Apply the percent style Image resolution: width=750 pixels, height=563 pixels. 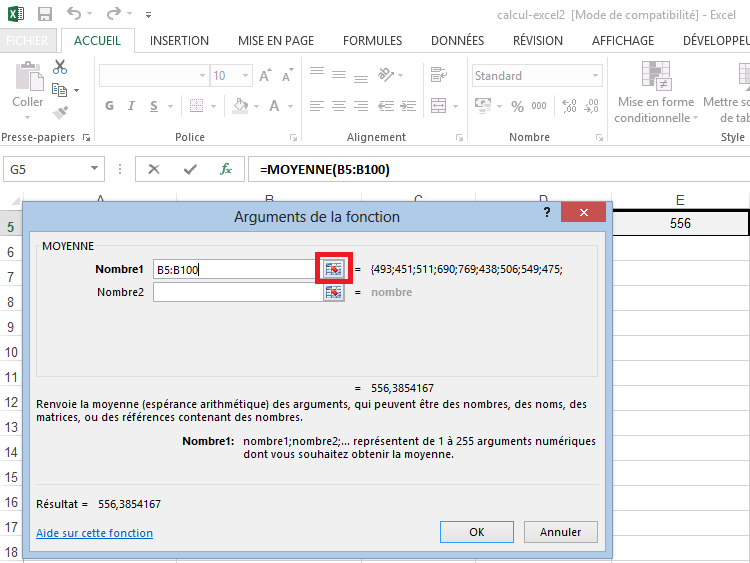pos(518,106)
